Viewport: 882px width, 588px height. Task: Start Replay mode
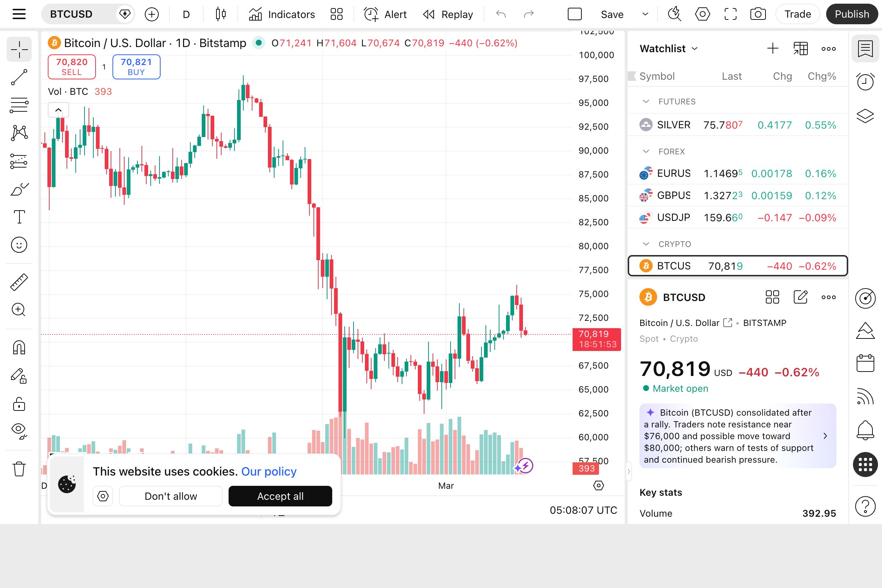click(x=448, y=14)
